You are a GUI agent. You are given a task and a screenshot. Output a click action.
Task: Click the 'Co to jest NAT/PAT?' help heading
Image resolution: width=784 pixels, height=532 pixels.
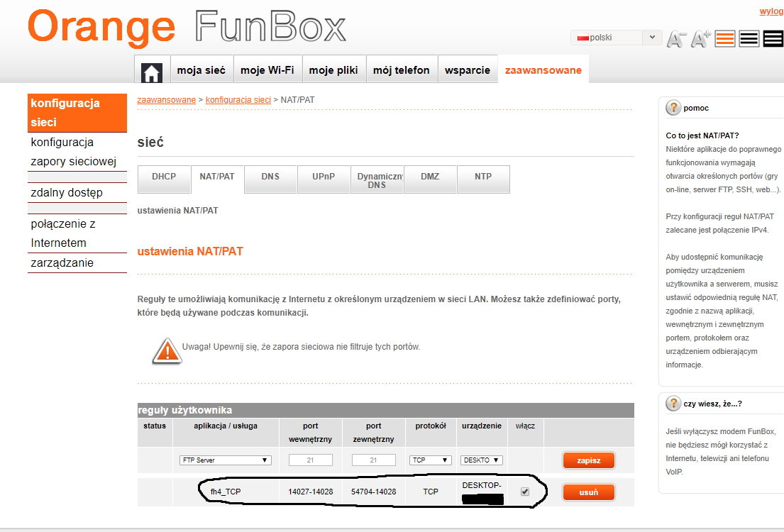(x=702, y=135)
